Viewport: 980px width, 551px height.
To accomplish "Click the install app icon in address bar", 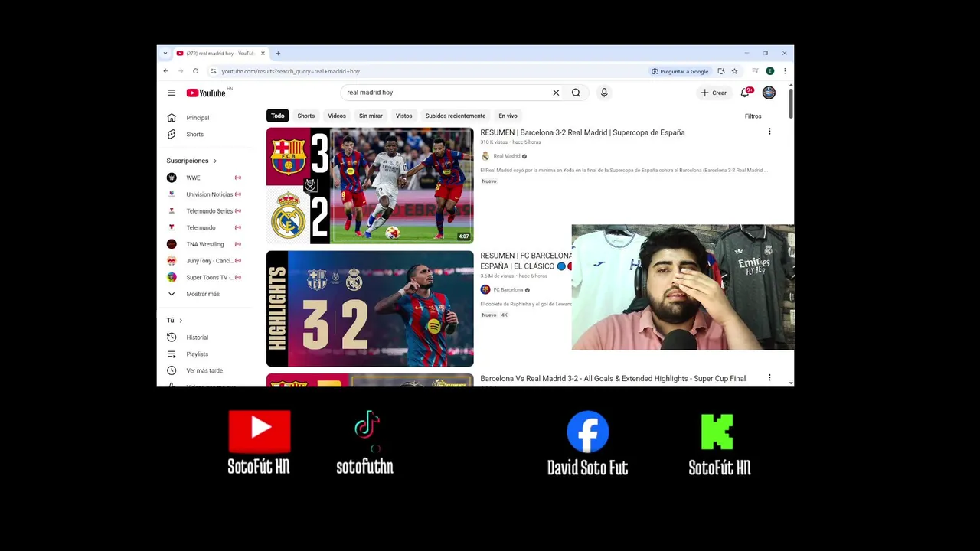I will click(721, 71).
